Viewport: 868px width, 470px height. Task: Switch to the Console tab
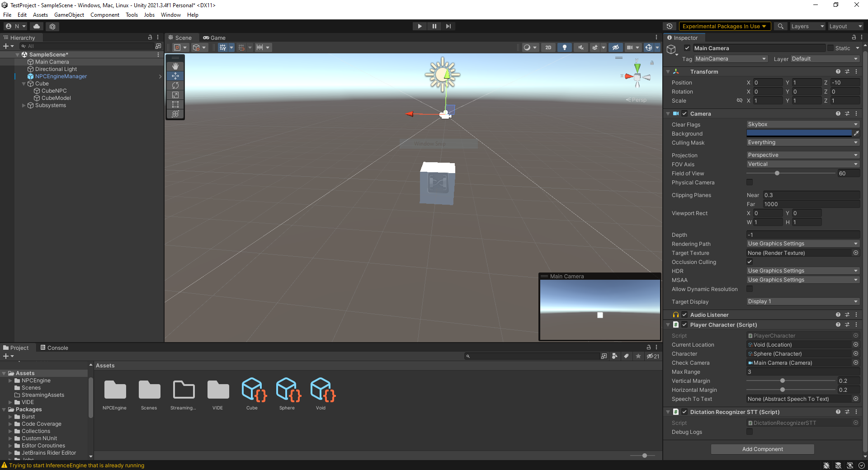click(54, 348)
